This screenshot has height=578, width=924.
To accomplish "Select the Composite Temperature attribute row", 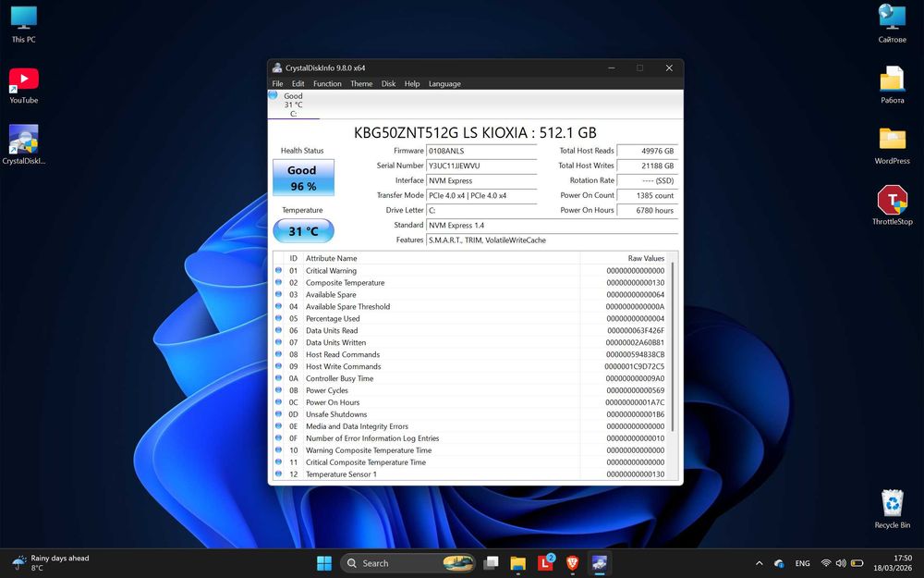I will point(471,282).
